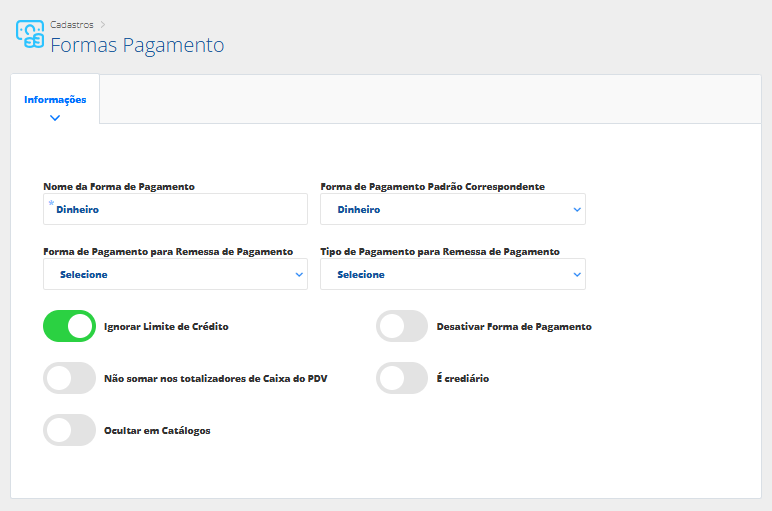Click the Formas Pagamento page title
The height and width of the screenshot is (511, 772).
(137, 45)
